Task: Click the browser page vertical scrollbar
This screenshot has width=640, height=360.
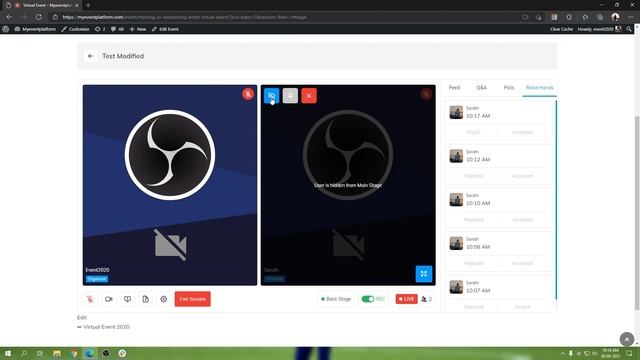Action: (636, 212)
